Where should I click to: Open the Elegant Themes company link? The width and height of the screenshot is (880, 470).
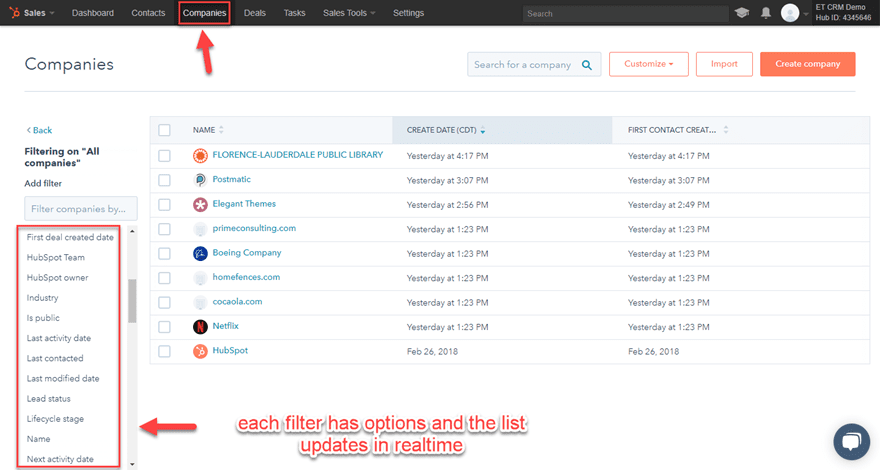click(x=244, y=204)
